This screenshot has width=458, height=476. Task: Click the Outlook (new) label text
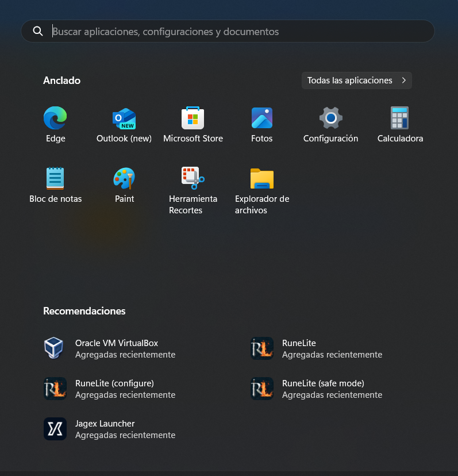[x=124, y=139]
